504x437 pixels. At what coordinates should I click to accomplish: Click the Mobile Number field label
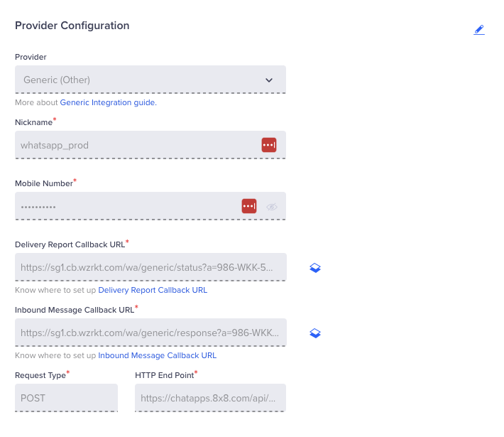(44, 183)
